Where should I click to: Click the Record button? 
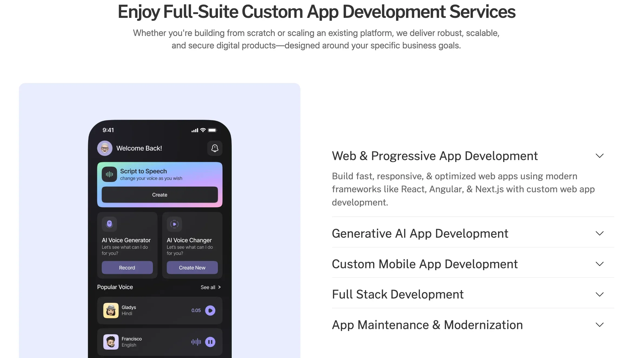click(x=127, y=268)
